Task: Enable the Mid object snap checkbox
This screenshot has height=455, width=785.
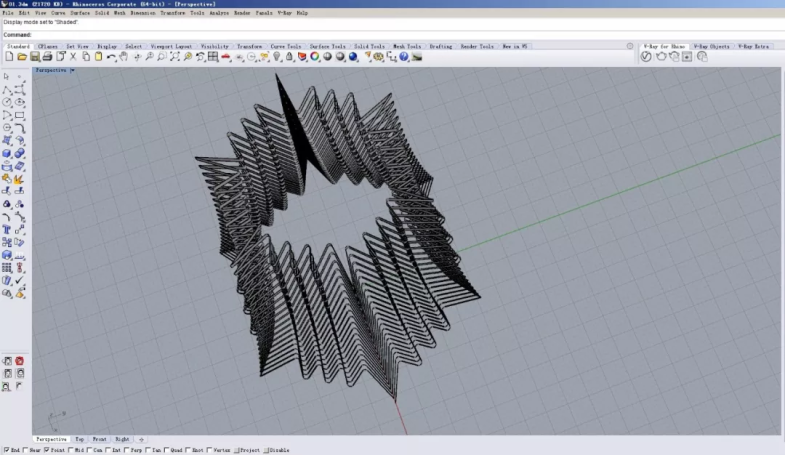Action: [x=70, y=451]
